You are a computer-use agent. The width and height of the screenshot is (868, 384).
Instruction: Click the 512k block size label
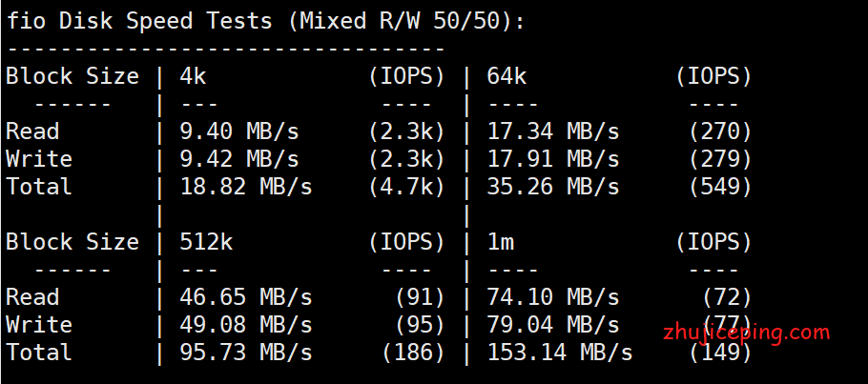(206, 242)
